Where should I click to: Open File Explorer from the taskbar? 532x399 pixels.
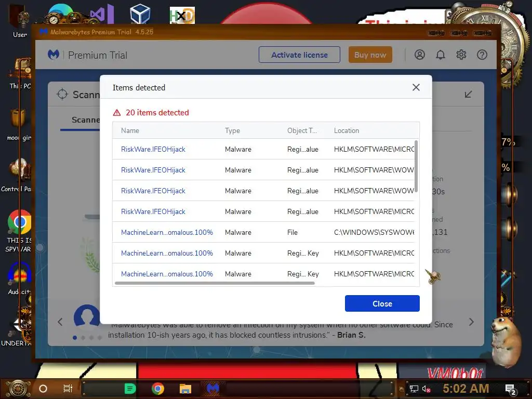click(x=185, y=389)
